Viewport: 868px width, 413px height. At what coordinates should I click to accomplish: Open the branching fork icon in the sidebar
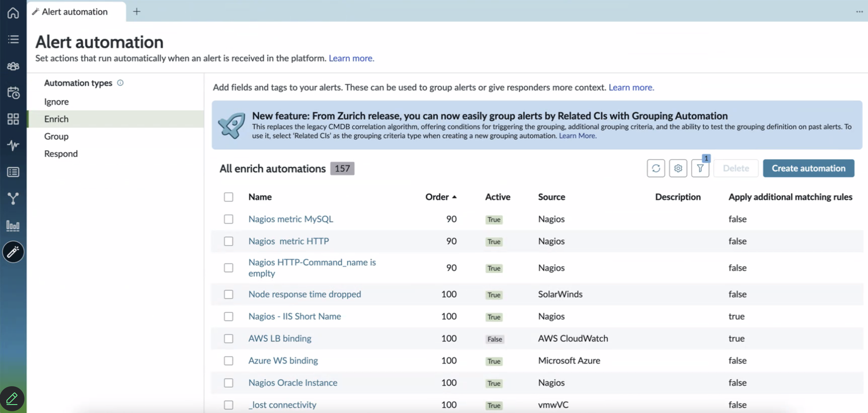click(x=13, y=199)
